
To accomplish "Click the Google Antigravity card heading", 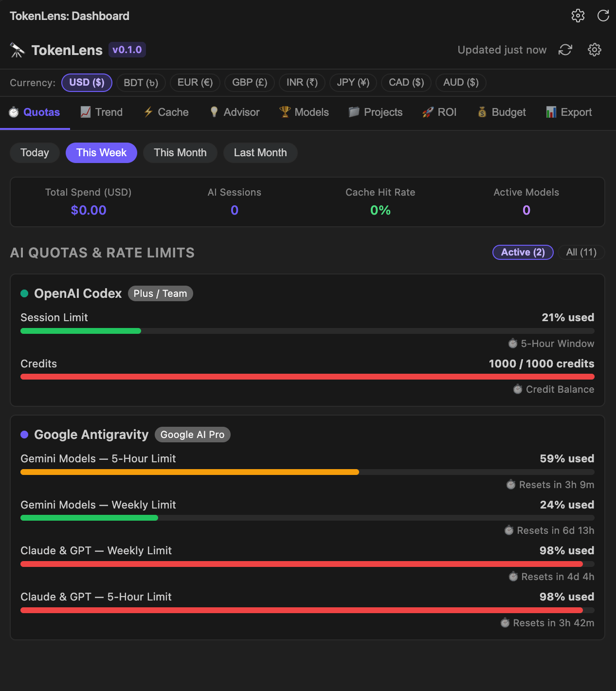I will pyautogui.click(x=91, y=435).
